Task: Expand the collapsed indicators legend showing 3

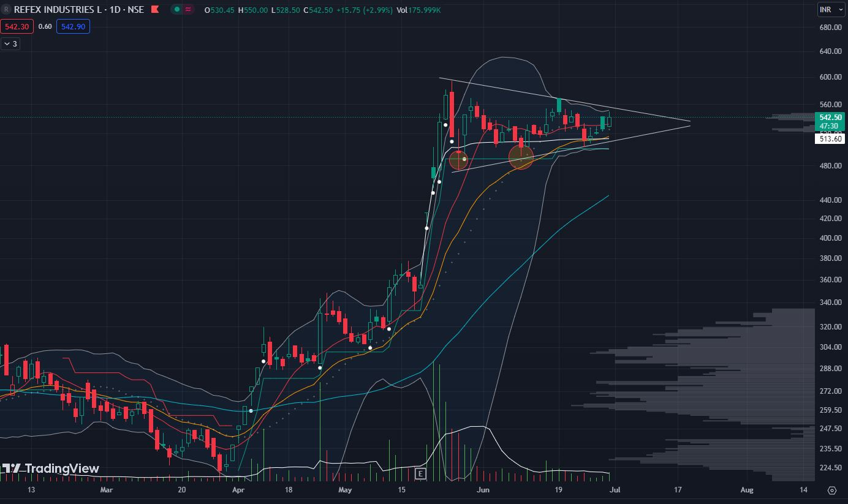Action: click(10, 44)
